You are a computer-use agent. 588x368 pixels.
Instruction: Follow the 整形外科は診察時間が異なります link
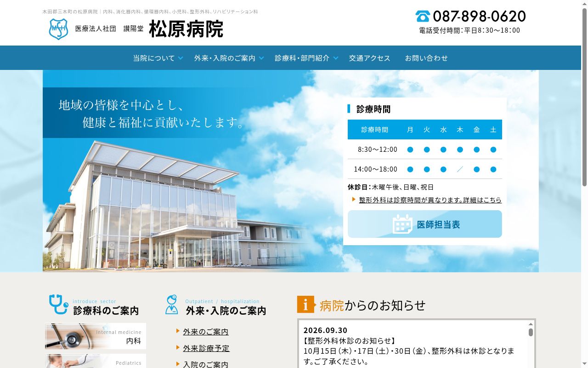point(430,200)
